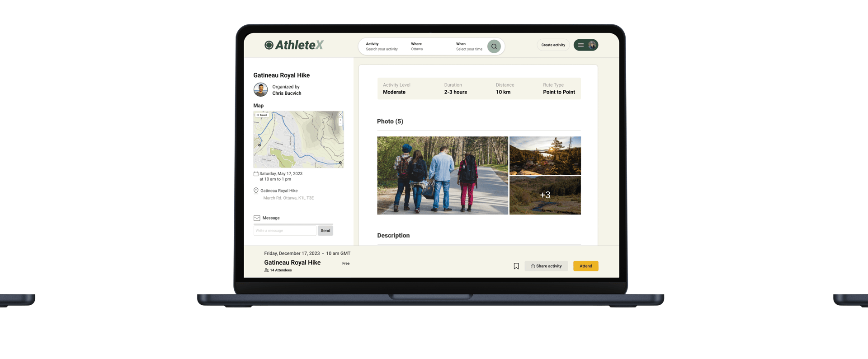Screen dimensions: 868x359
Task: Click the Gatineau Royal Hike location name
Action: (279, 191)
